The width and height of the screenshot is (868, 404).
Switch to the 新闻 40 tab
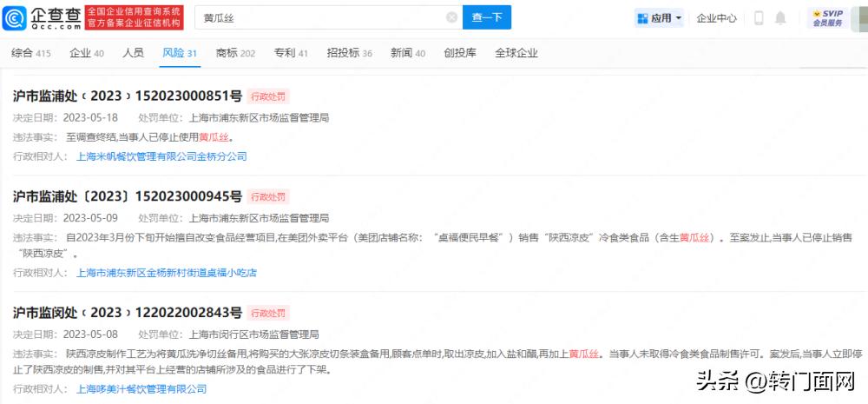pyautogui.click(x=408, y=53)
